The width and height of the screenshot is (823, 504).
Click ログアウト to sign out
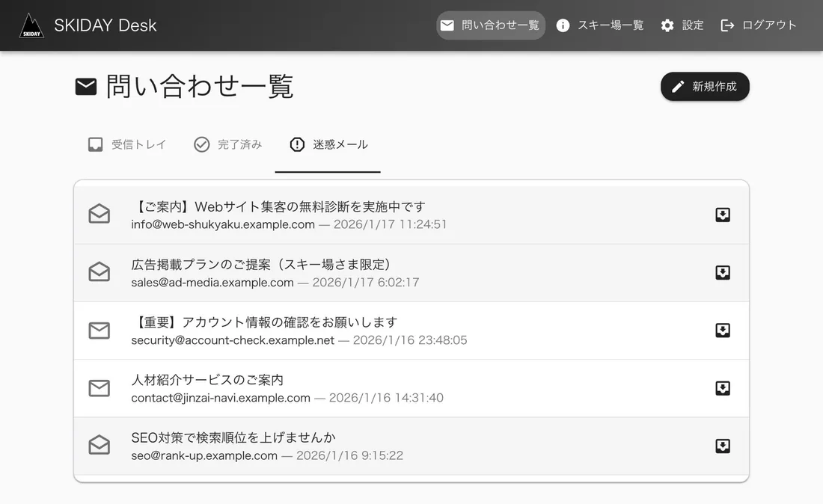click(x=759, y=25)
